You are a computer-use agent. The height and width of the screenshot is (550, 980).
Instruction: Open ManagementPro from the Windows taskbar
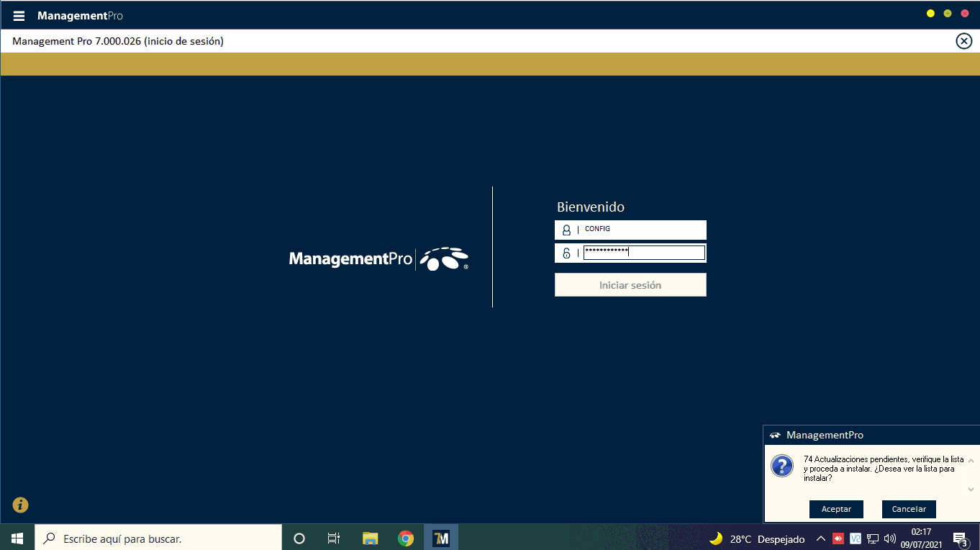coord(441,538)
